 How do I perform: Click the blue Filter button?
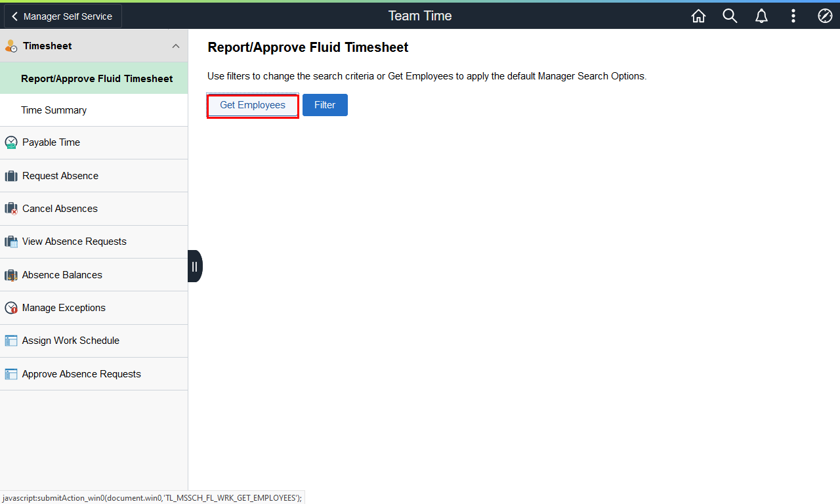[x=325, y=105]
